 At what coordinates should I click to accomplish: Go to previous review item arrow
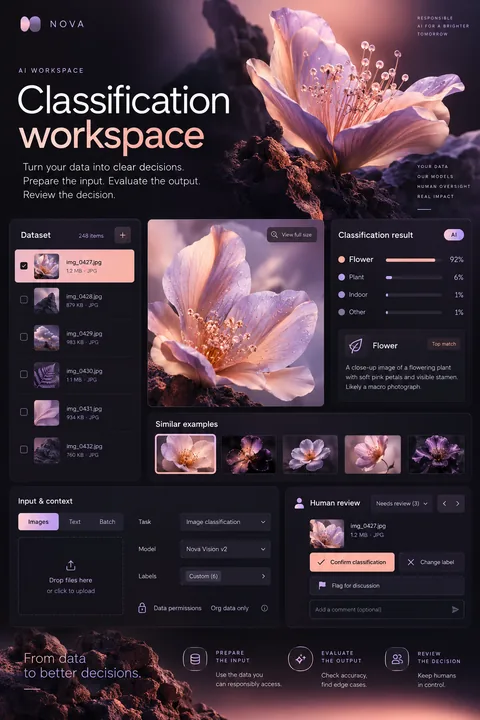(444, 503)
